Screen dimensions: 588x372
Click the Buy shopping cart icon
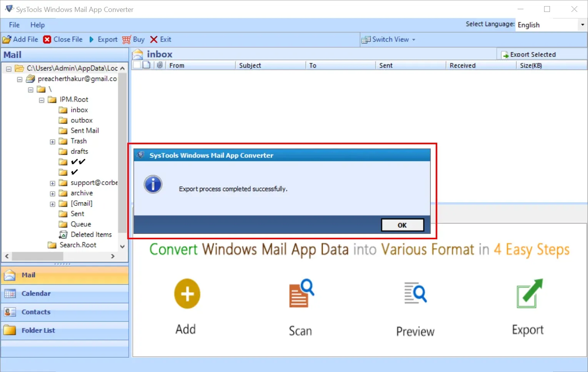point(127,39)
